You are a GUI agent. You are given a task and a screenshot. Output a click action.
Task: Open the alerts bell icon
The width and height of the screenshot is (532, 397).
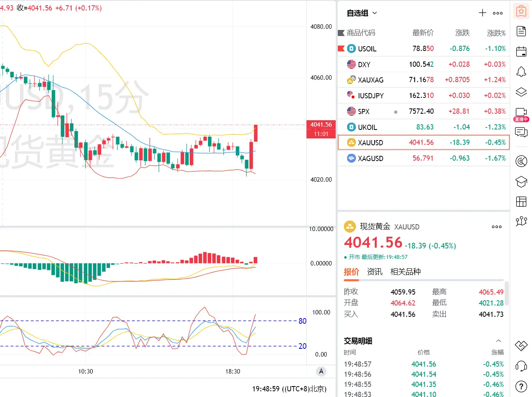[521, 72]
